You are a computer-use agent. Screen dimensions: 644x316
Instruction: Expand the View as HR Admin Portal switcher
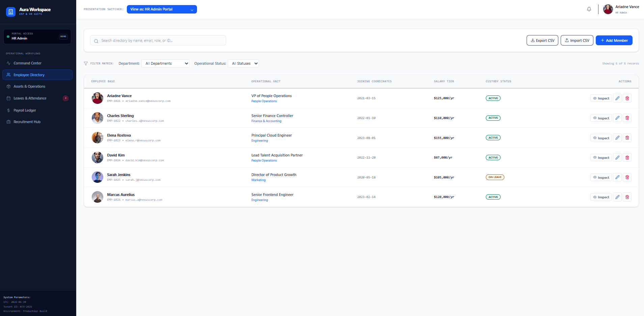click(162, 9)
